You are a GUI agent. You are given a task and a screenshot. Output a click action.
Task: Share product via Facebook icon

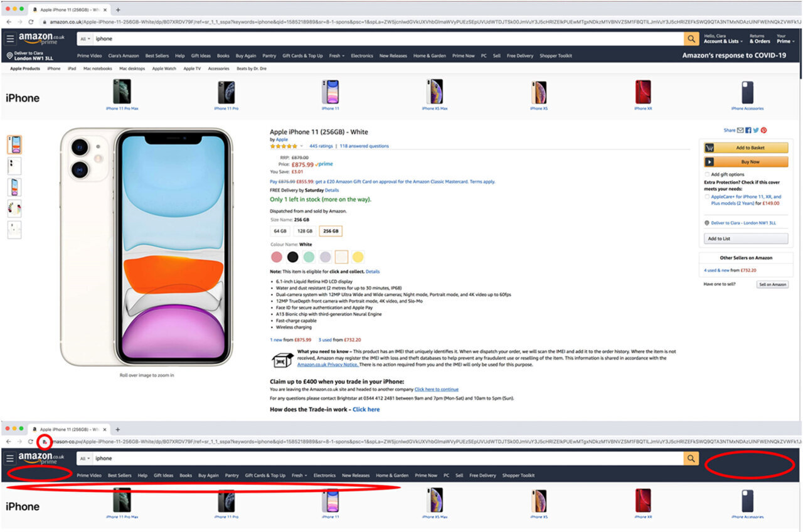coord(748,130)
